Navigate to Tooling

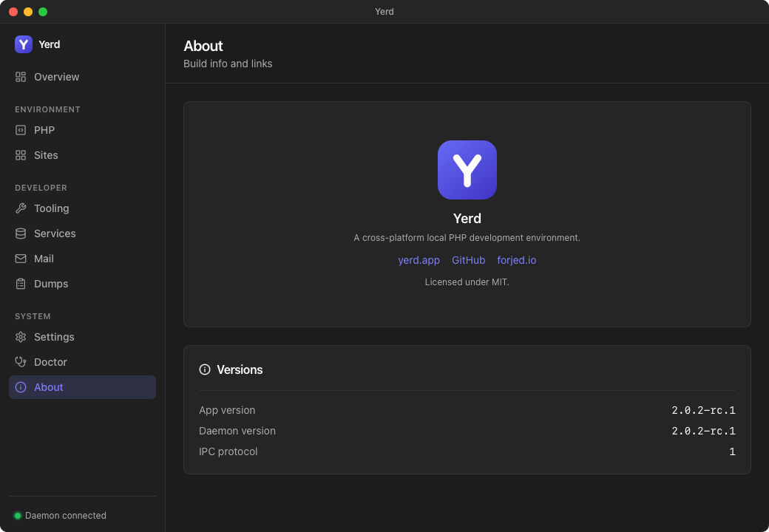pos(82,208)
